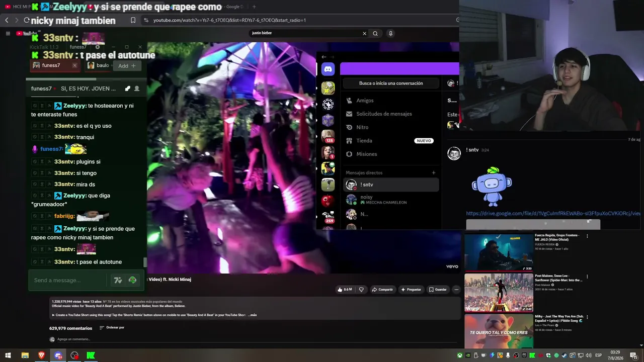Open KickTalk chatters list icon
This screenshot has height=362, width=644.
click(x=136, y=88)
